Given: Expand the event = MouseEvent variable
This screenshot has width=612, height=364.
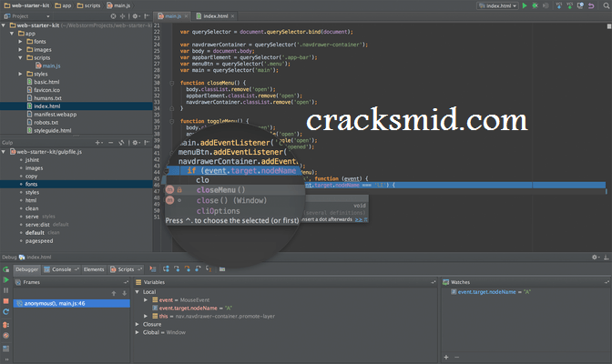Looking at the screenshot, I should tap(146, 300).
